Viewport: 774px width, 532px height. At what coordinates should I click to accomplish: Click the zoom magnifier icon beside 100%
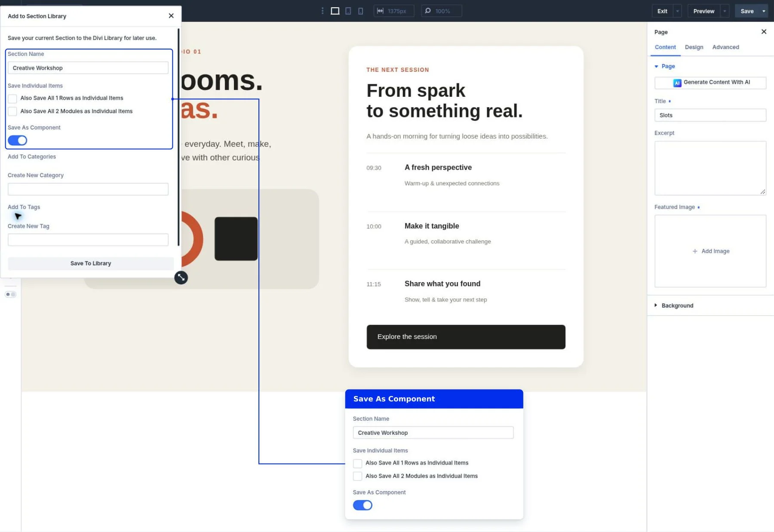click(428, 11)
